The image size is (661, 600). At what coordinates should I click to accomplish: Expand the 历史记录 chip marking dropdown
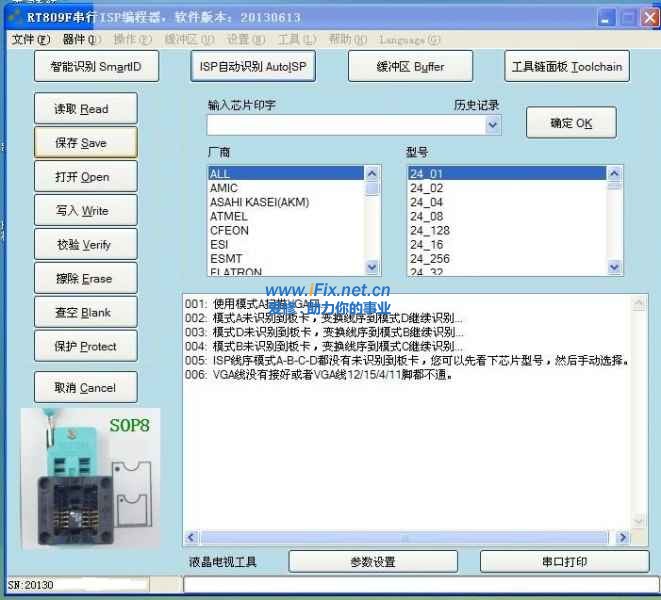(x=492, y=125)
